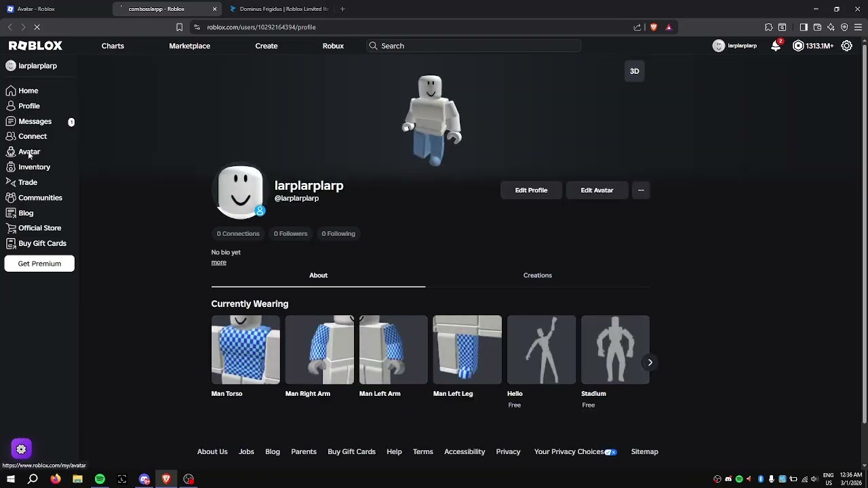View 0 Following list
The image size is (868, 488).
click(x=338, y=234)
